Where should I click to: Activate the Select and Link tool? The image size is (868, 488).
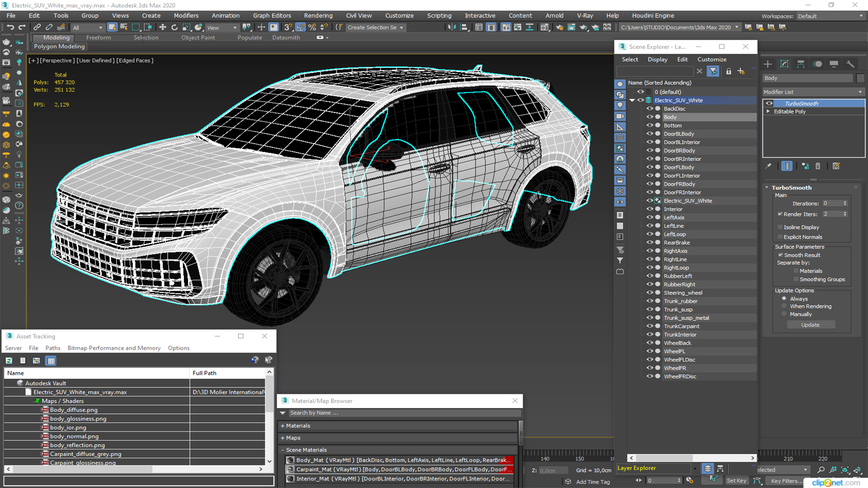[x=38, y=27]
